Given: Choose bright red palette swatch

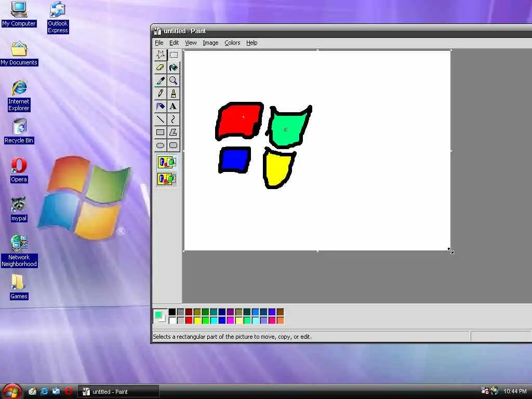Looking at the screenshot, I should 189,320.
